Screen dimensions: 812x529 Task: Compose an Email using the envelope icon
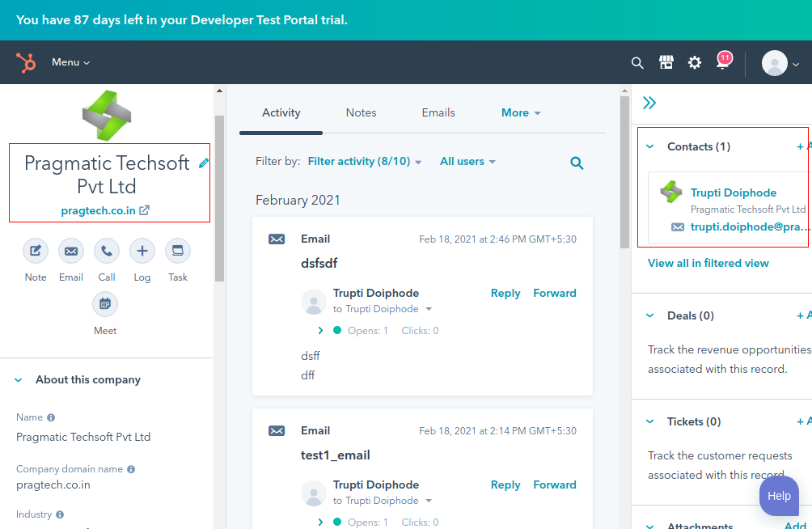[x=71, y=252]
